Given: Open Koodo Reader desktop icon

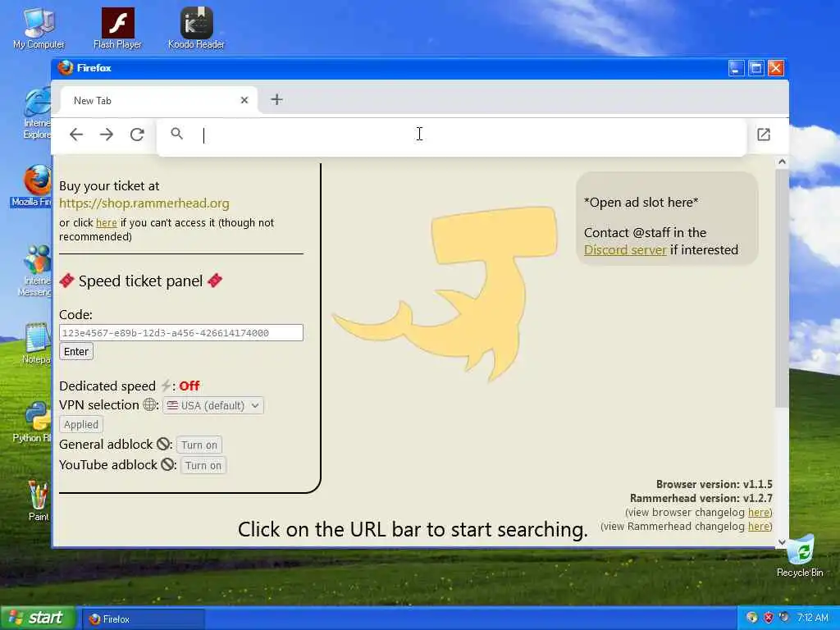Looking at the screenshot, I should [196, 29].
